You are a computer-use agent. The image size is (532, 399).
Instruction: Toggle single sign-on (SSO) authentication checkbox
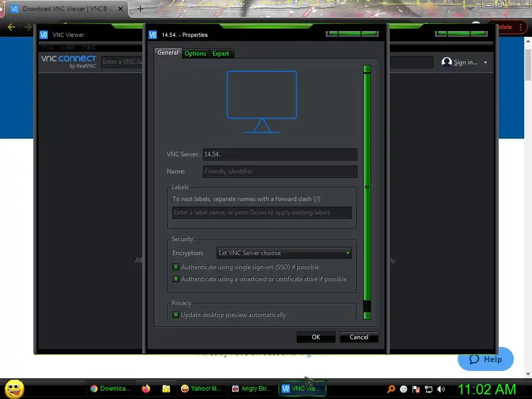pos(176,267)
